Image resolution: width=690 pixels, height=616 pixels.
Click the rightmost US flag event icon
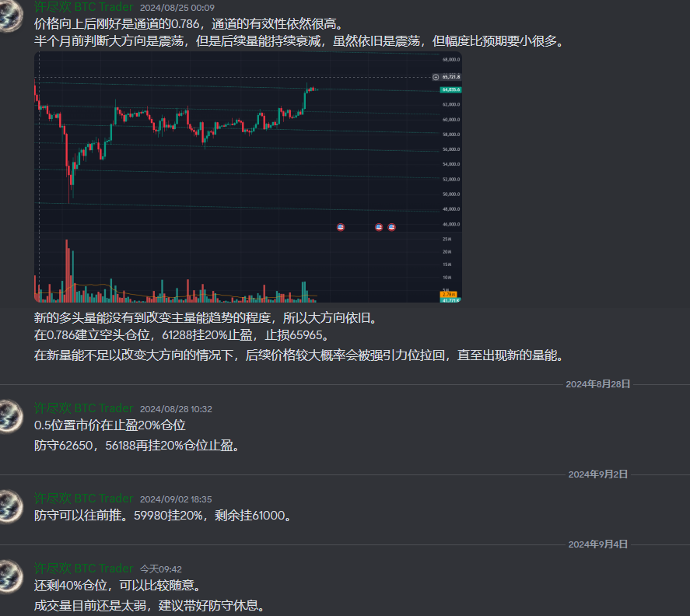tap(391, 226)
